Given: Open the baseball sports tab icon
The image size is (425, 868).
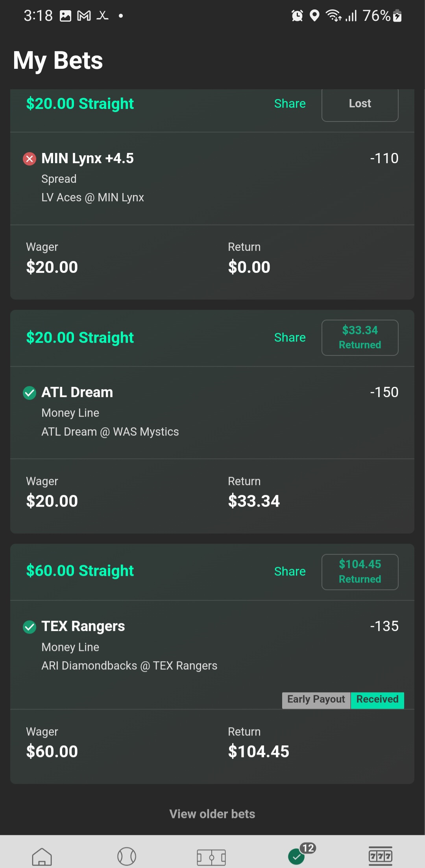Looking at the screenshot, I should click(127, 856).
